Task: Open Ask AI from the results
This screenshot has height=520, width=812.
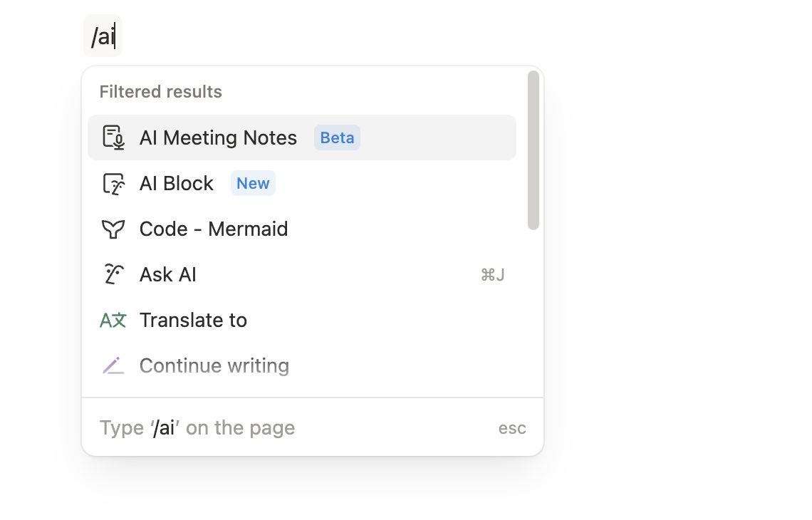Action: (168, 275)
